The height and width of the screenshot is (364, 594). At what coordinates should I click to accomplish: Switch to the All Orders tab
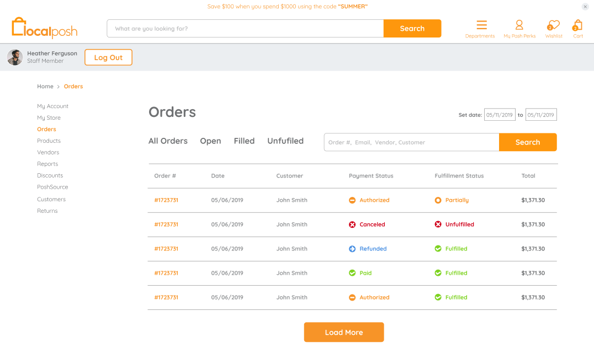point(168,141)
